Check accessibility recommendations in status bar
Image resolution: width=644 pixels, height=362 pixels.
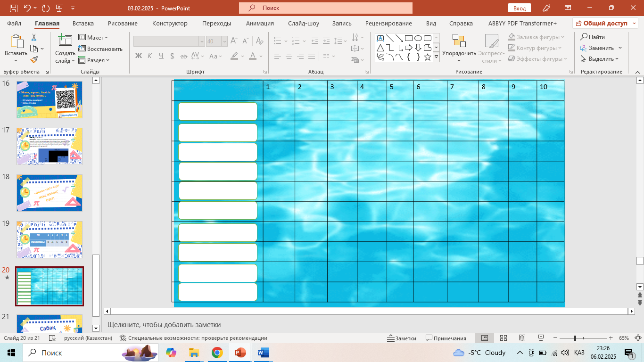coord(193,338)
